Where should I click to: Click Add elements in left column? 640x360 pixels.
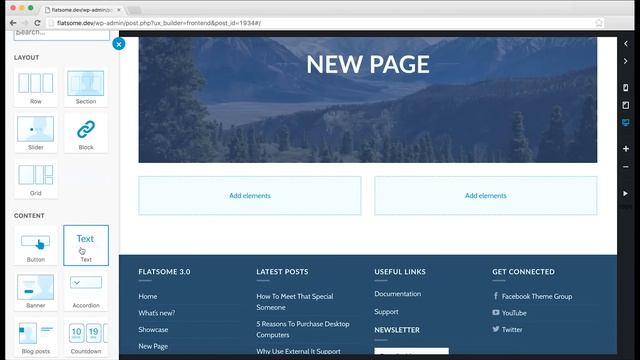(x=250, y=196)
